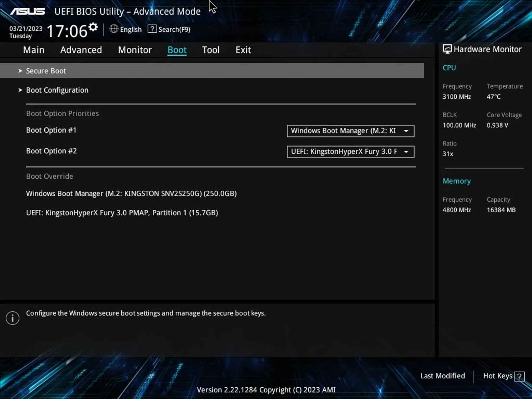Boot override from KingstonHyperX Fury USB

122,213
